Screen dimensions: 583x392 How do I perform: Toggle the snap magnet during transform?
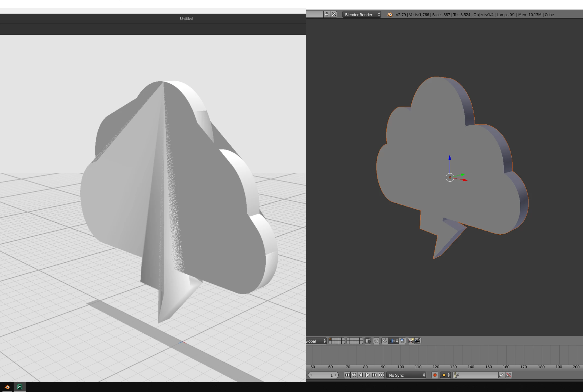[385, 341]
